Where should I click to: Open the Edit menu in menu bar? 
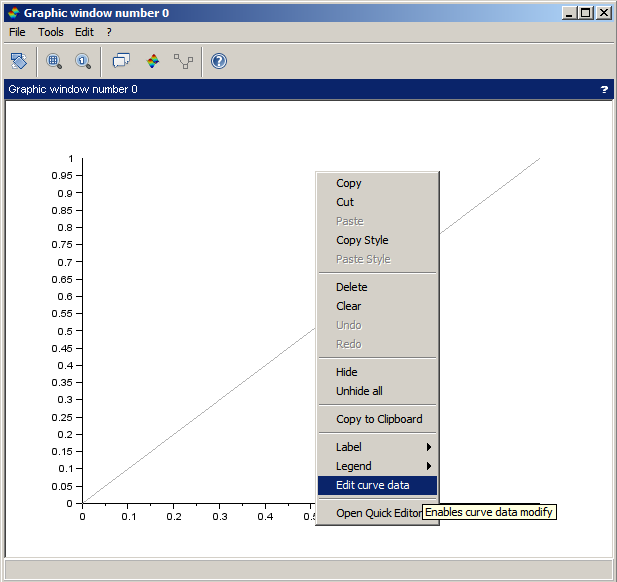84,32
